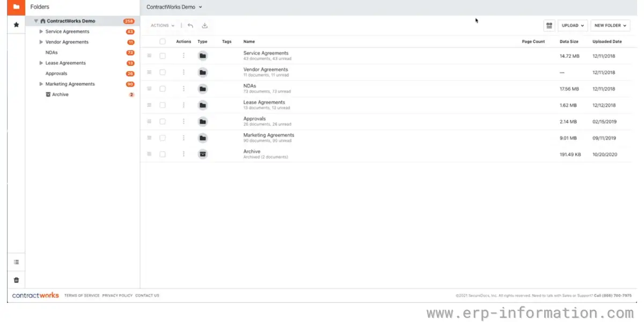
Task: Open the Favorites star icon
Action: 16,25
